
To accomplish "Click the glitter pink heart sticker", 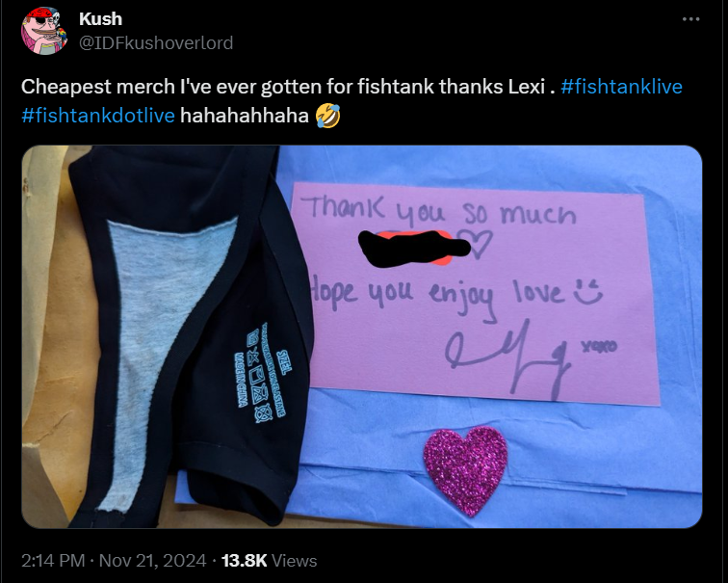I will coord(465,470).
